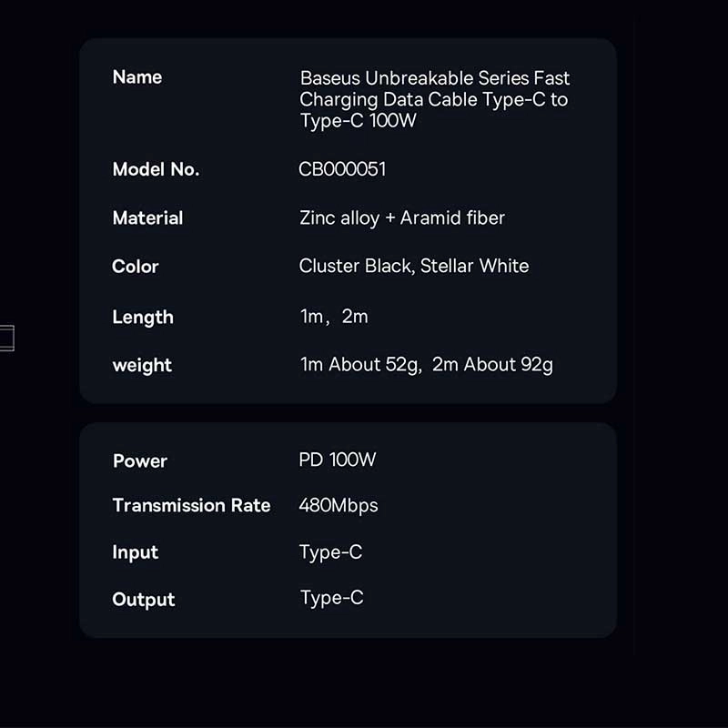The width and height of the screenshot is (728, 728).
Task: Click the 1m, 2m length value
Action: point(334,318)
